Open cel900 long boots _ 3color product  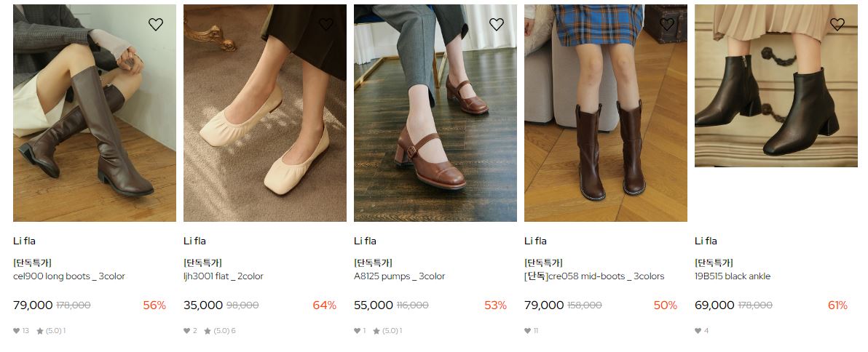click(x=69, y=276)
